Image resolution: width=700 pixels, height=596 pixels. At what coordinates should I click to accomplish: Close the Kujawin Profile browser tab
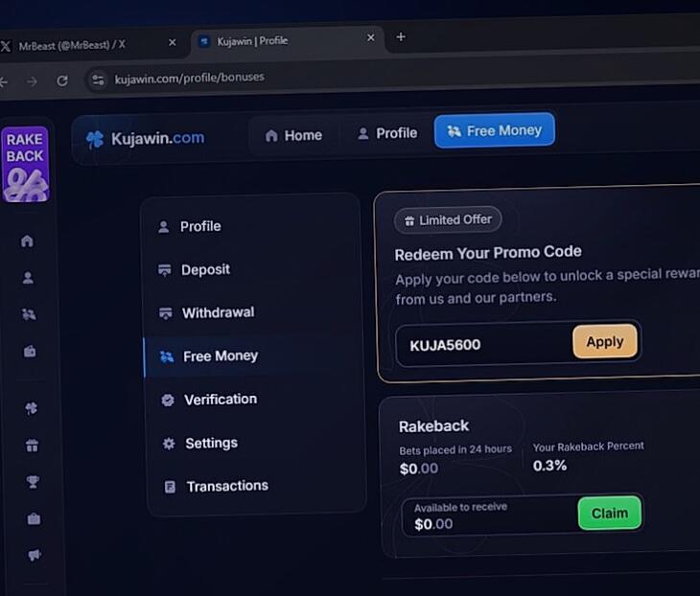[370, 38]
